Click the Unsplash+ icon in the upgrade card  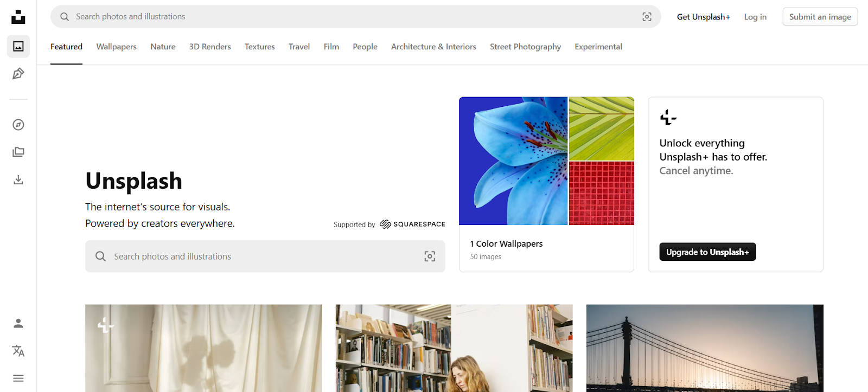tap(668, 117)
